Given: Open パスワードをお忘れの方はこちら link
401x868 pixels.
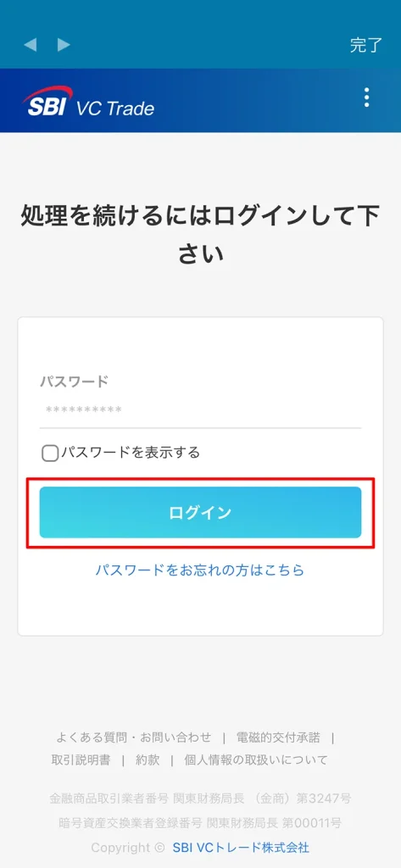Looking at the screenshot, I should pos(200,570).
